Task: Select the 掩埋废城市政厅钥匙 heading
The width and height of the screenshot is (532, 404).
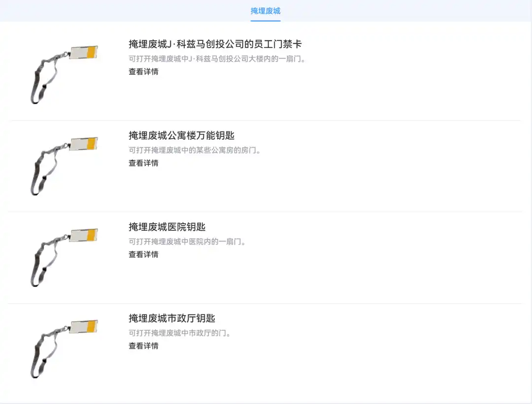Action: 172,319
